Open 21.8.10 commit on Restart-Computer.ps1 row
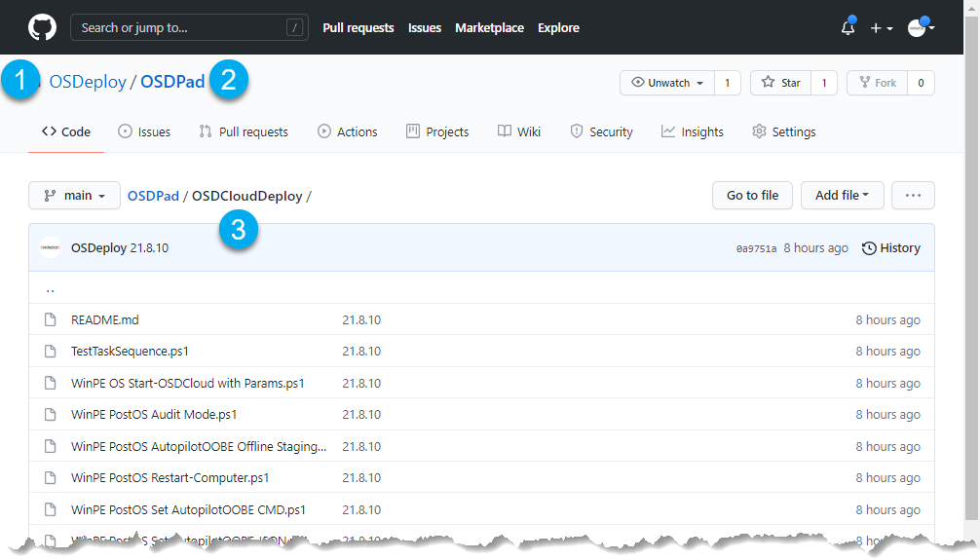 361,477
